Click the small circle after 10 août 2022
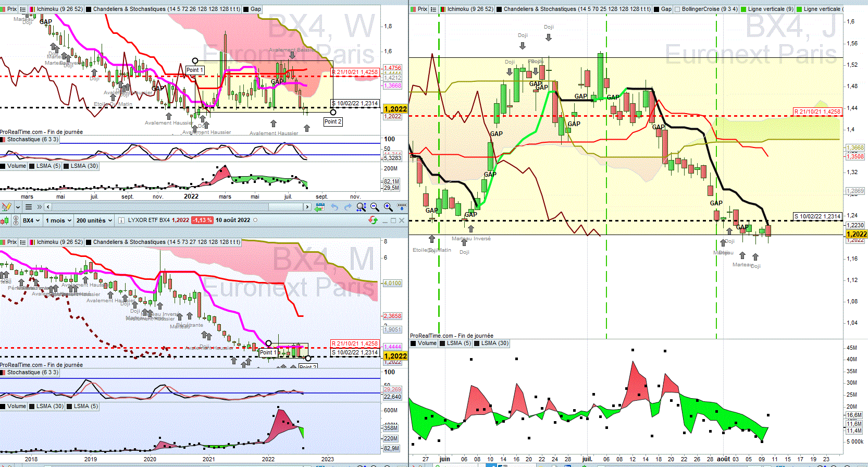This screenshot has height=467, width=868. (x=255, y=220)
